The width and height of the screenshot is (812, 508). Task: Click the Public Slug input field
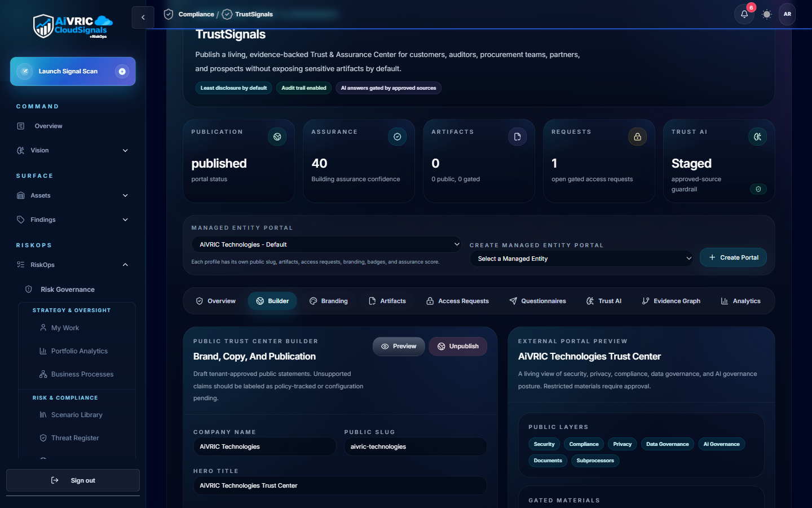(416, 446)
